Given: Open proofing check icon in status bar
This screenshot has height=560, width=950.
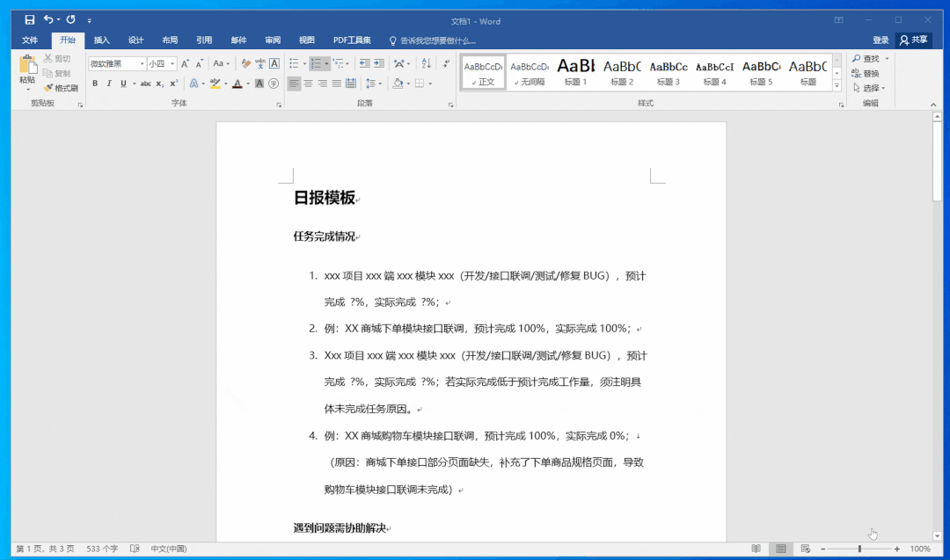Looking at the screenshot, I should [x=135, y=549].
